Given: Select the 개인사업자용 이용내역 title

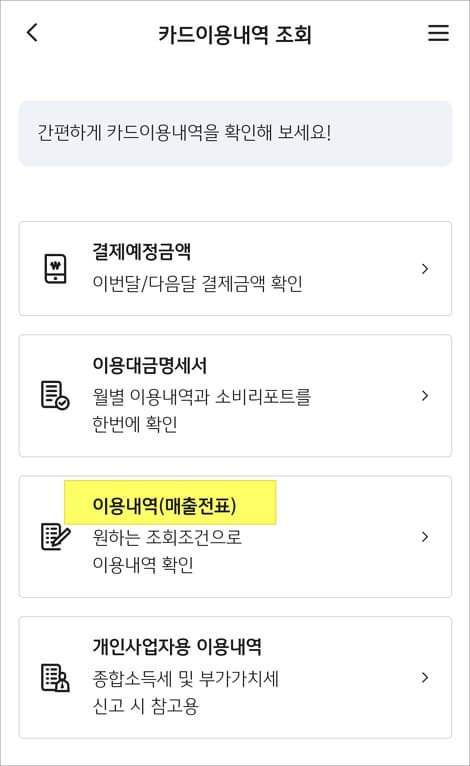Looking at the screenshot, I should click(177, 647).
